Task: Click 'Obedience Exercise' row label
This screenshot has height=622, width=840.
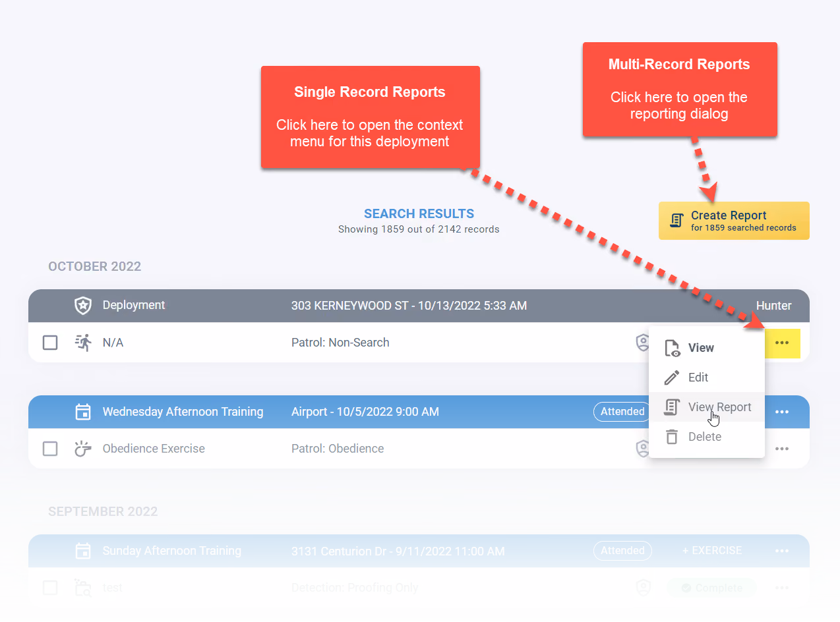Action: click(x=154, y=449)
